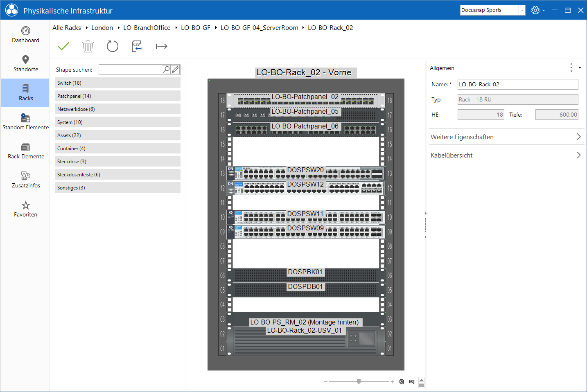
Task: Click the magnifier icon in shape search
Action: click(166, 70)
